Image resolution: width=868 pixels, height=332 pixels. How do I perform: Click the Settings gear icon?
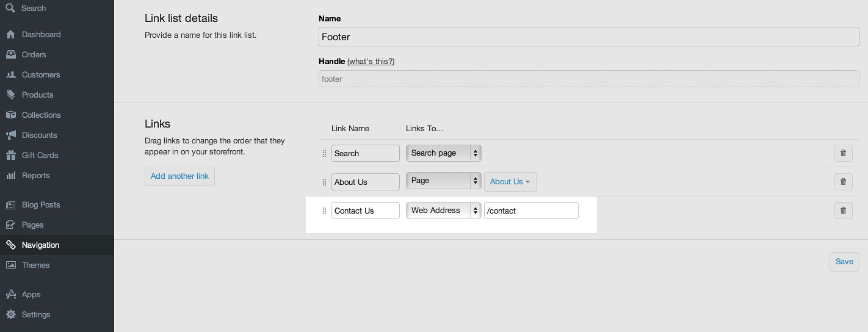tap(10, 314)
